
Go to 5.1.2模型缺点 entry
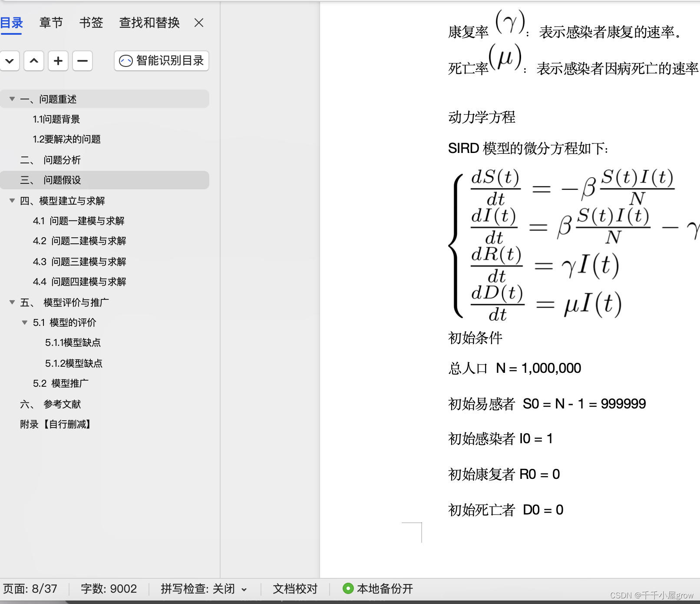[74, 363]
